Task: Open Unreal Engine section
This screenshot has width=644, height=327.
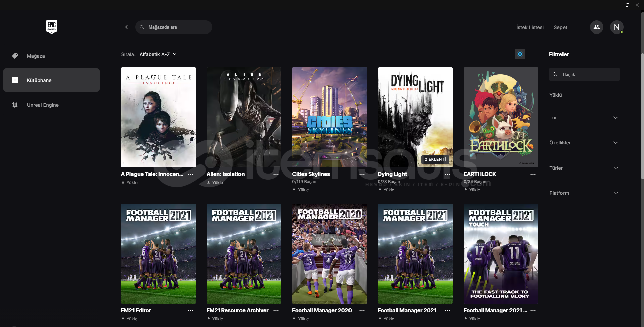Action: click(x=51, y=105)
